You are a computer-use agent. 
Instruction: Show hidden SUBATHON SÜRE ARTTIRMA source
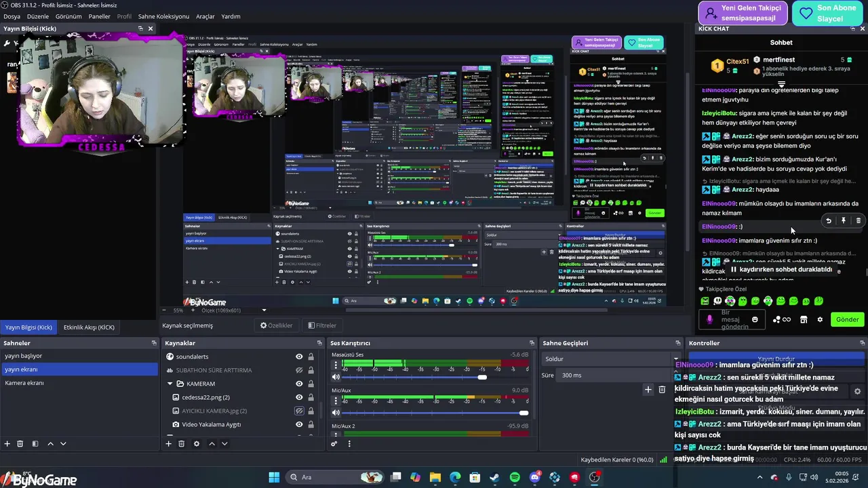(x=299, y=370)
